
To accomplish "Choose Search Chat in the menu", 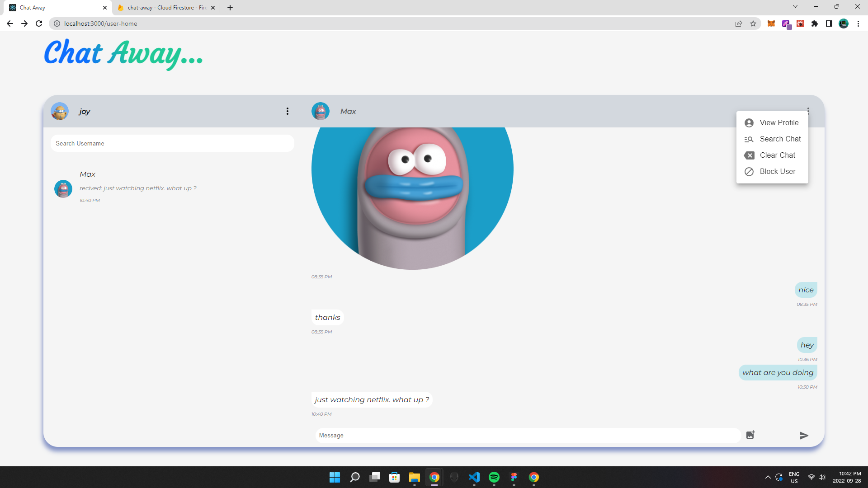I will pyautogui.click(x=772, y=139).
